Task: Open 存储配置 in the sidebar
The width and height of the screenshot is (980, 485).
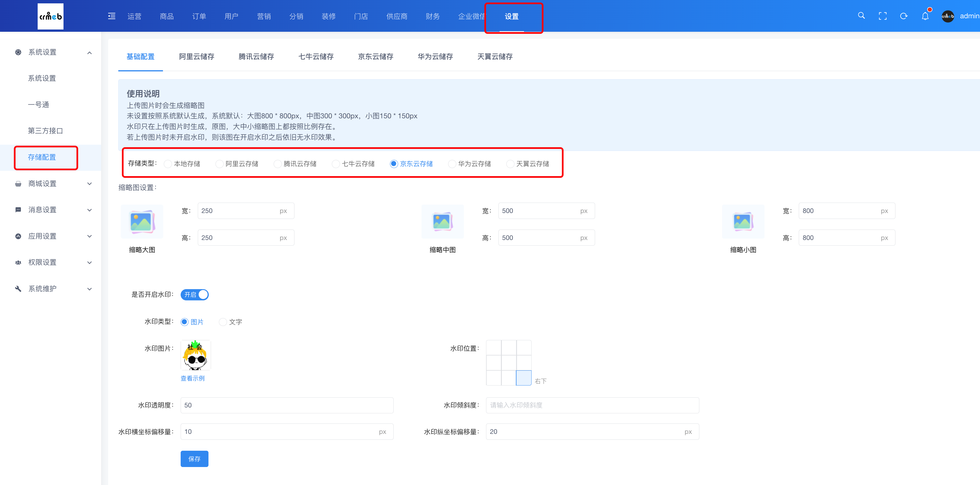Action: [x=42, y=157]
